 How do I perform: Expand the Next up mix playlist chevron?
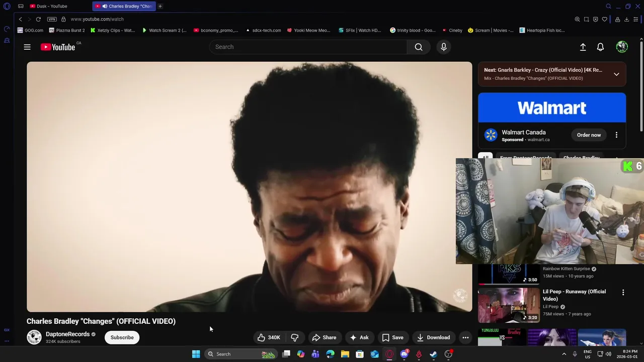616,74
